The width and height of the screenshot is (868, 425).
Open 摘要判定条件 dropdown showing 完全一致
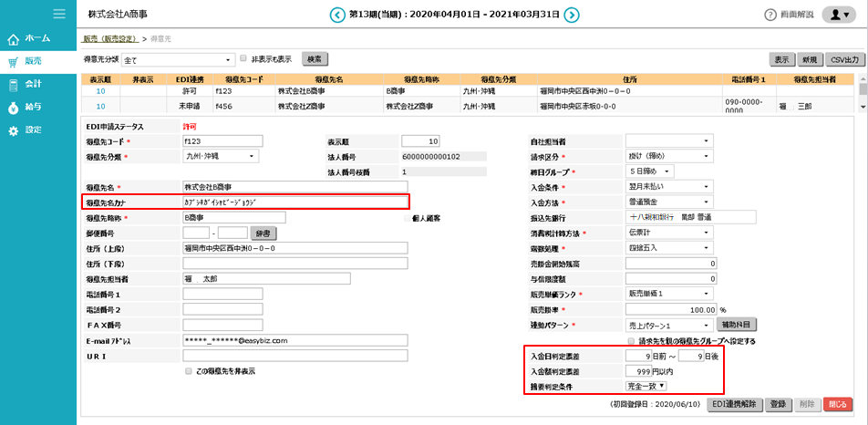[646, 387]
